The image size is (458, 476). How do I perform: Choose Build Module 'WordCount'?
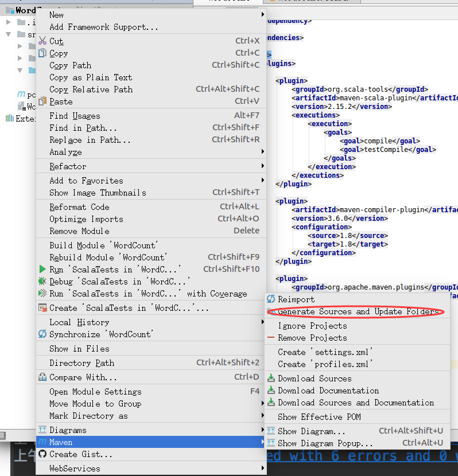pyautogui.click(x=151, y=245)
